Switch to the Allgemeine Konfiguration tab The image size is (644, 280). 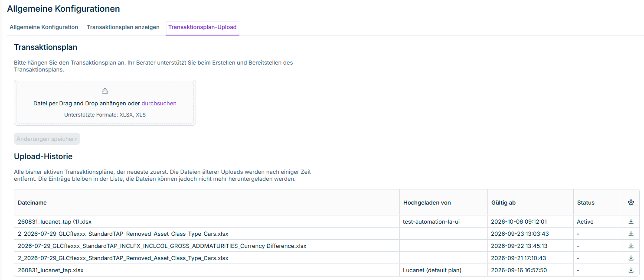(44, 27)
